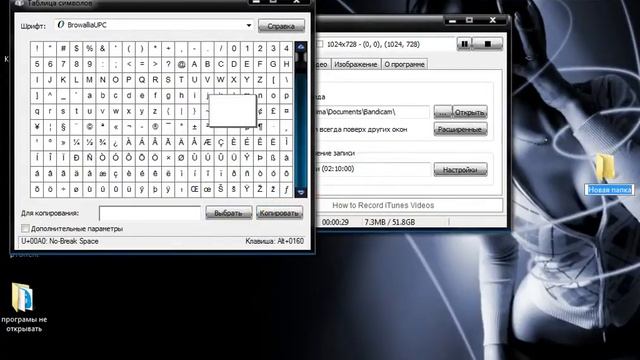Viewport: 640px width, 360px height.
Task: Select the Ø character cell
Action: [181, 158]
